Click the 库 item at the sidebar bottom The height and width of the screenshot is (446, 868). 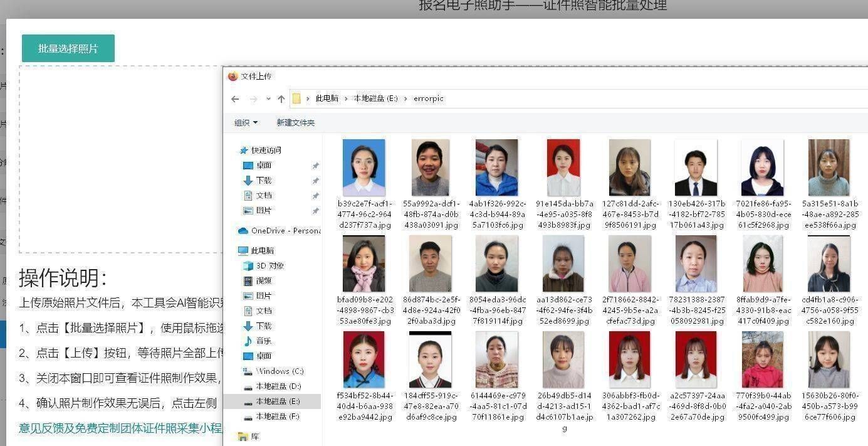pos(254,436)
